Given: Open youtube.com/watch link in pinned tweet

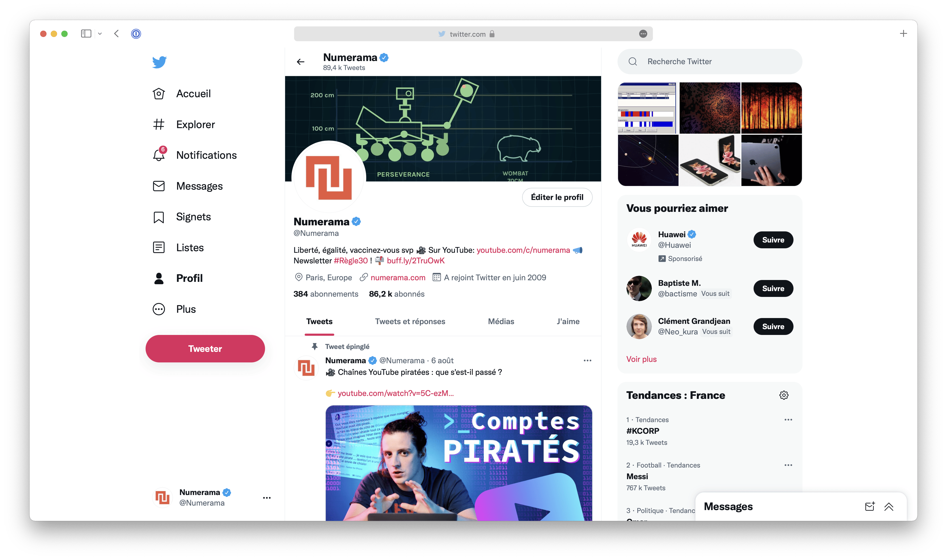Looking at the screenshot, I should point(396,393).
